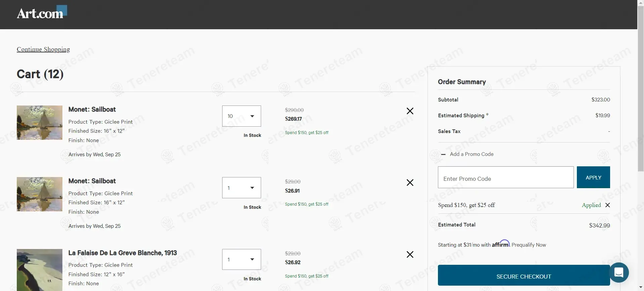The image size is (644, 291).
Task: Open quantity dropdown for La Falaise print
Action: click(241, 259)
